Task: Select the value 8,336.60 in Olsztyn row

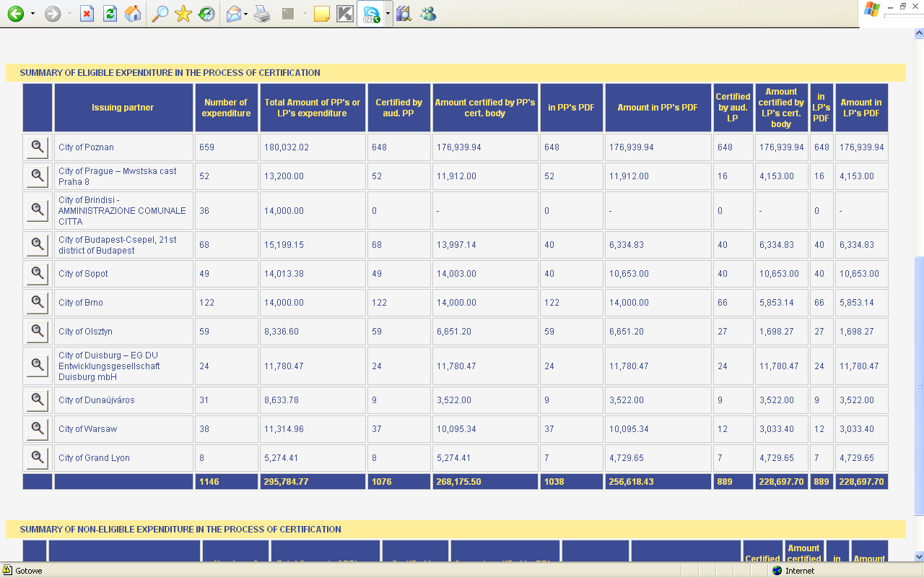Action: (x=282, y=332)
